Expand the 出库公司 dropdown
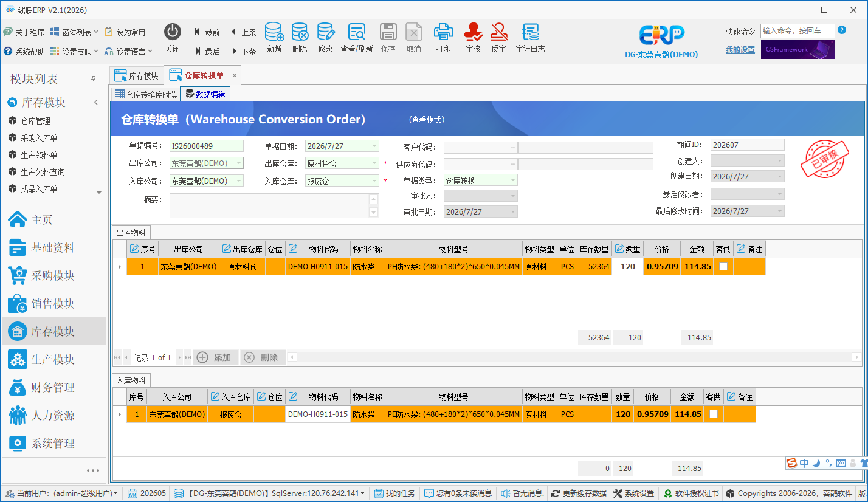868x502 pixels. coord(238,163)
